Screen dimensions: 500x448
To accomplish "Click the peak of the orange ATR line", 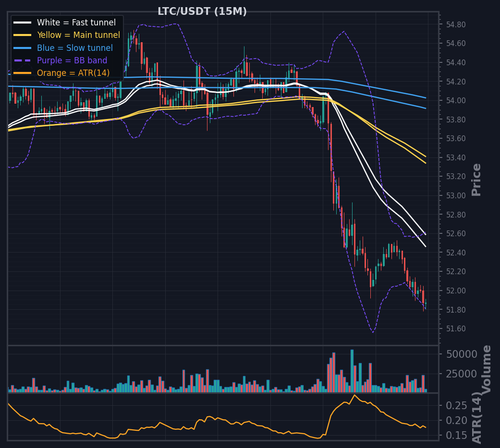I will click(354, 395).
